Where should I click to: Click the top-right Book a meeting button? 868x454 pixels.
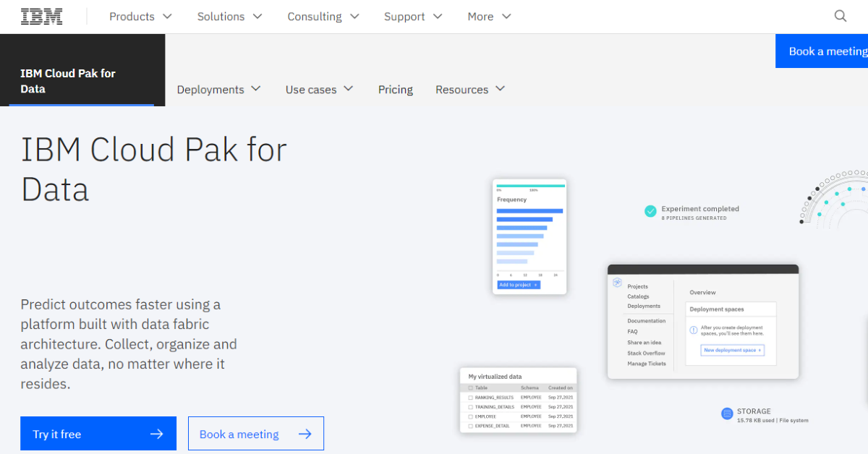click(825, 51)
